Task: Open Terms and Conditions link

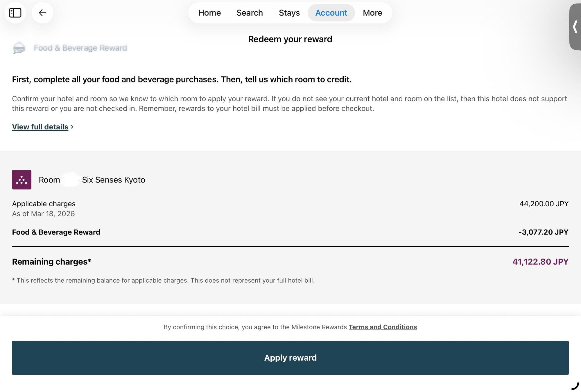Action: pos(383,327)
